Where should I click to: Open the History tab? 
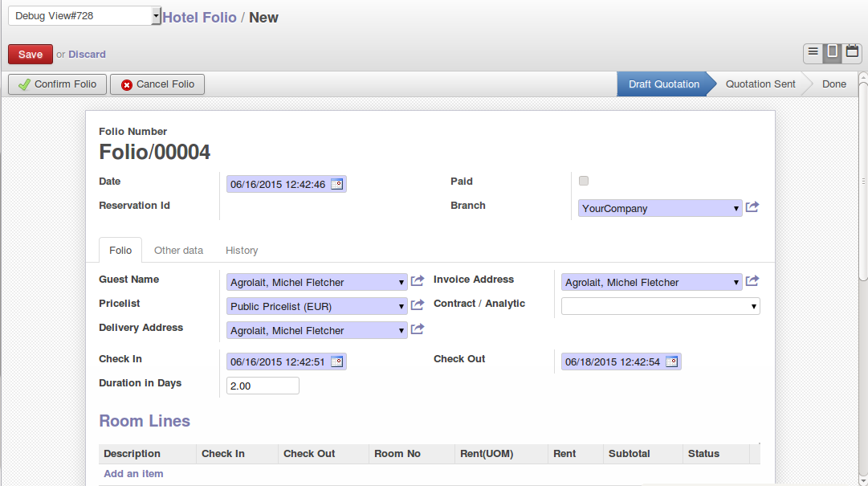[x=242, y=251]
